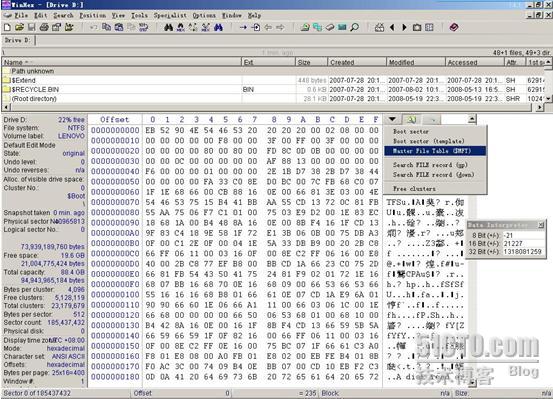The image size is (553, 399).
Task: Click the magnifying glass analyze icon
Action: tap(354, 27)
